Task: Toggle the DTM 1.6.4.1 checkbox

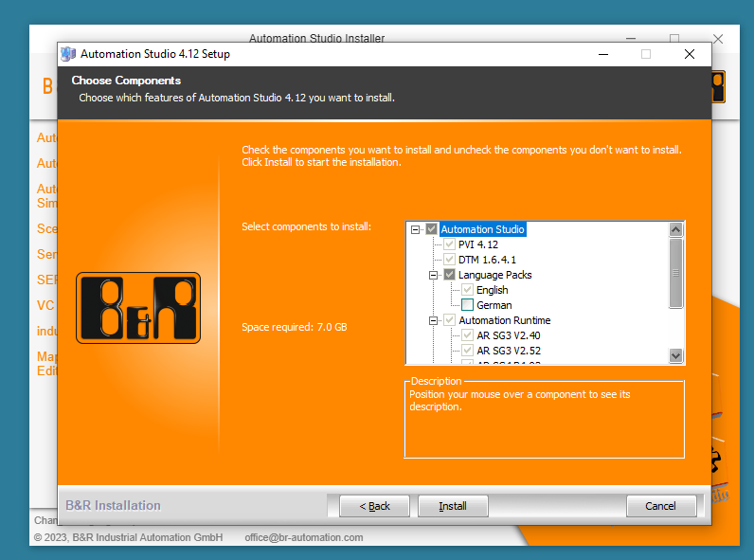Action: [x=450, y=260]
